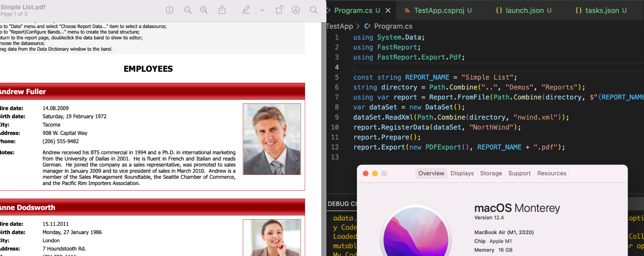Click report.Prepare() call on line 11
Screen dimensions: 644x256
pyautogui.click(x=387, y=137)
